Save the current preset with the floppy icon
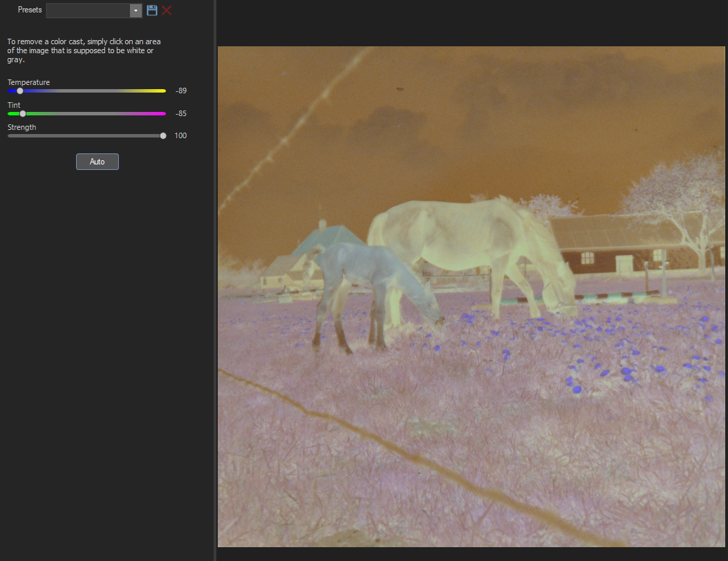Image resolution: width=728 pixels, height=561 pixels. pos(152,10)
